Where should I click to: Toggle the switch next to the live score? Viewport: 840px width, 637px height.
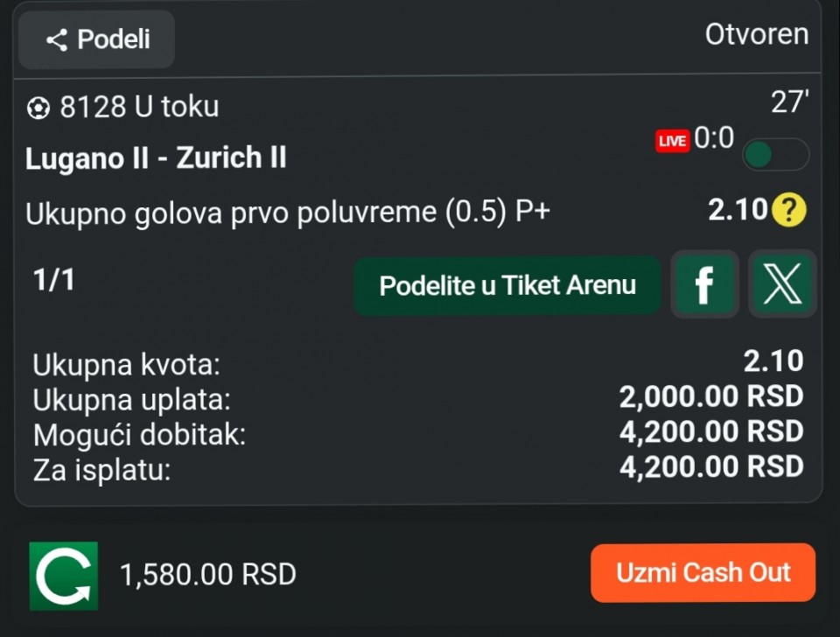[x=774, y=155]
